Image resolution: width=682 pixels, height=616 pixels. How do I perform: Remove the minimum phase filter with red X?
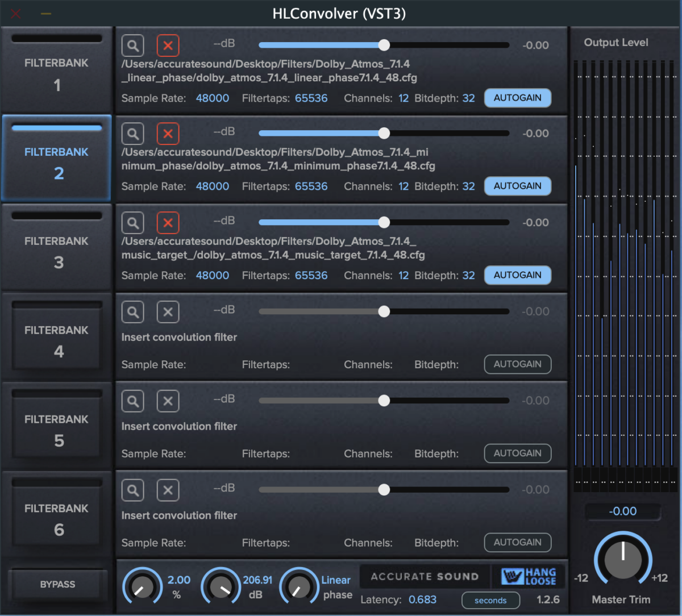click(x=168, y=134)
